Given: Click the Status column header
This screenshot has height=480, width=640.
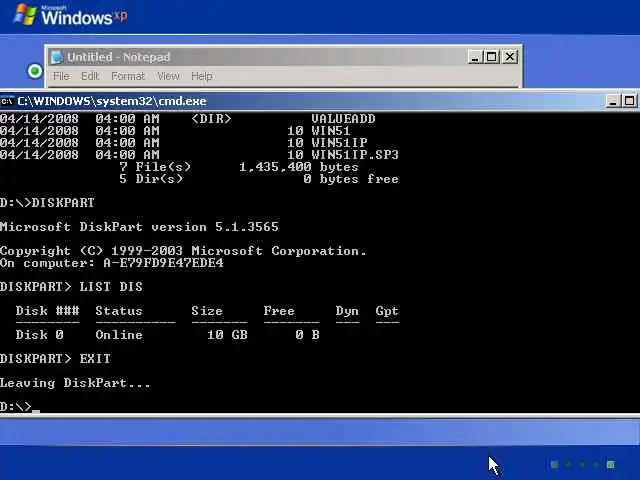Looking at the screenshot, I should coord(119,311).
